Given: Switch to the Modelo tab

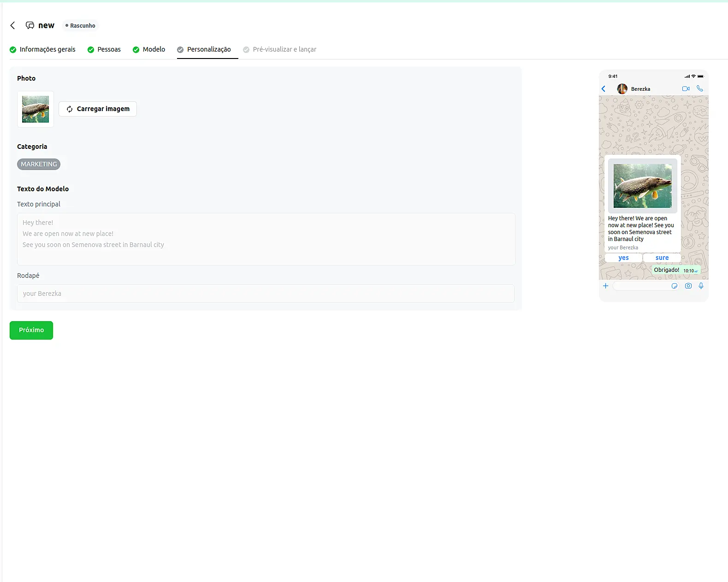Looking at the screenshot, I should point(149,50).
